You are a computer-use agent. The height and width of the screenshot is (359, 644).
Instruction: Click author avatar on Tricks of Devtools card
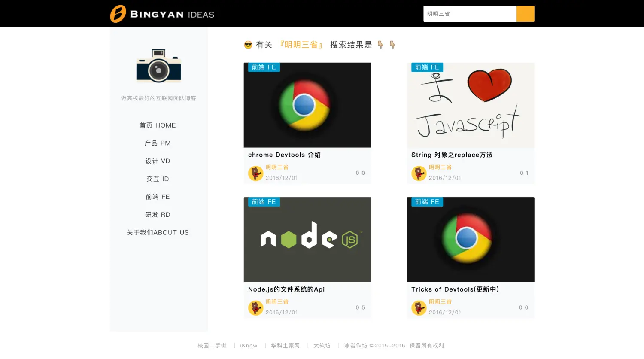click(x=419, y=308)
